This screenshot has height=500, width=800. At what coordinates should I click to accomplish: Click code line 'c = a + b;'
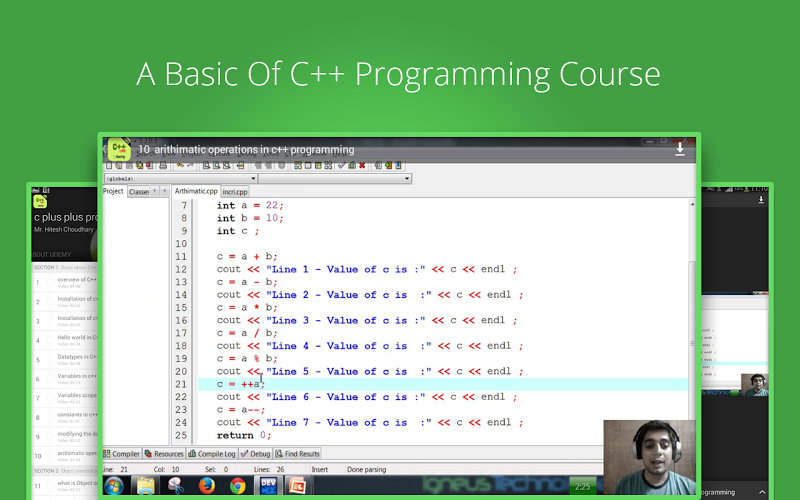(247, 256)
